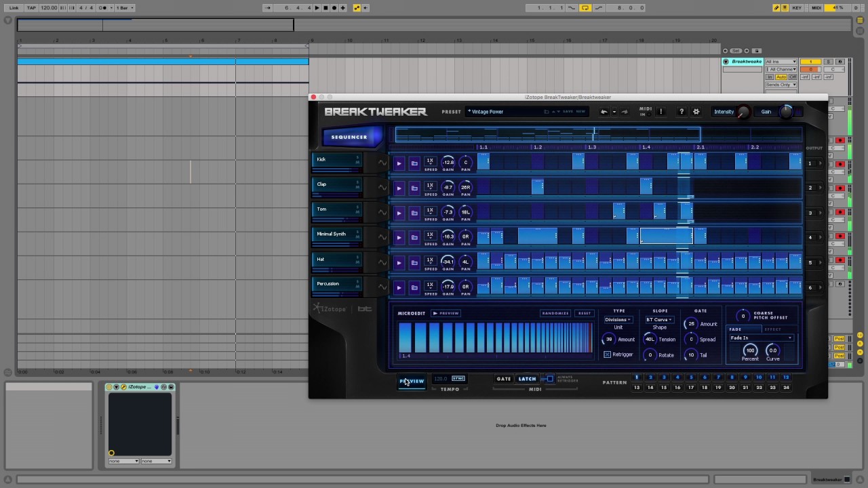Click the MIDI panic exclamation button
This screenshot has height=488, width=868.
(660, 112)
